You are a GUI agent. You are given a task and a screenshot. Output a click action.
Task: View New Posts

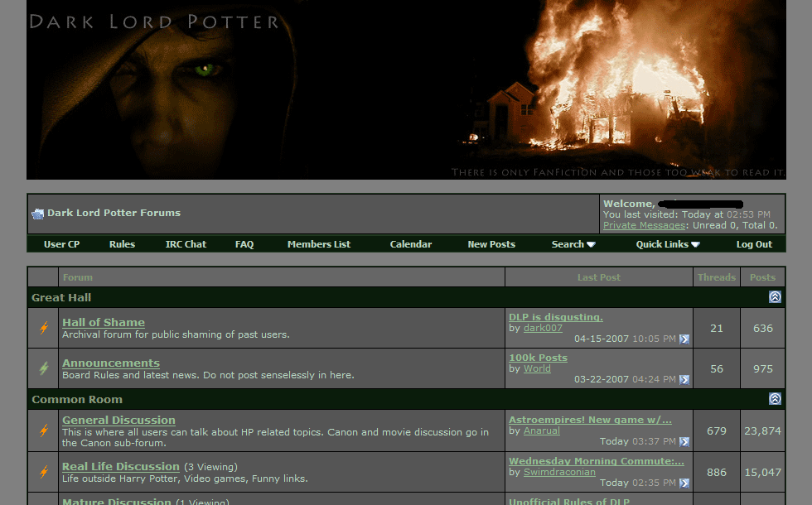491,244
